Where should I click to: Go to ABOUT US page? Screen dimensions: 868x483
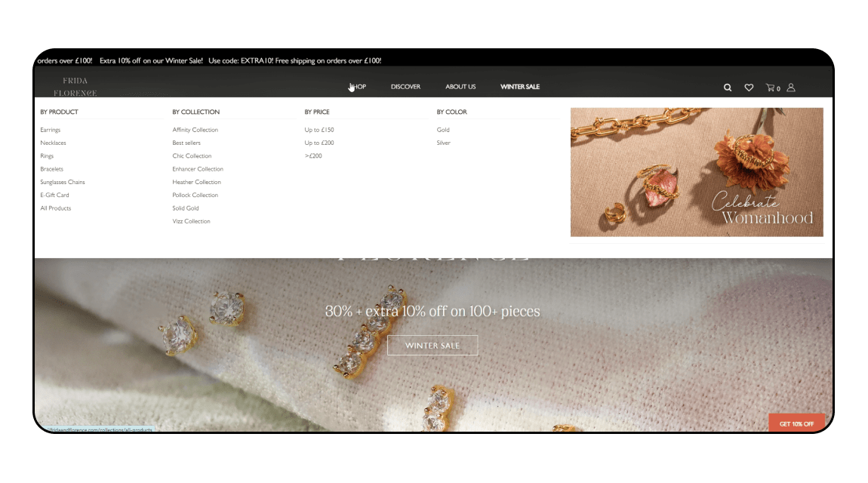pyautogui.click(x=460, y=87)
